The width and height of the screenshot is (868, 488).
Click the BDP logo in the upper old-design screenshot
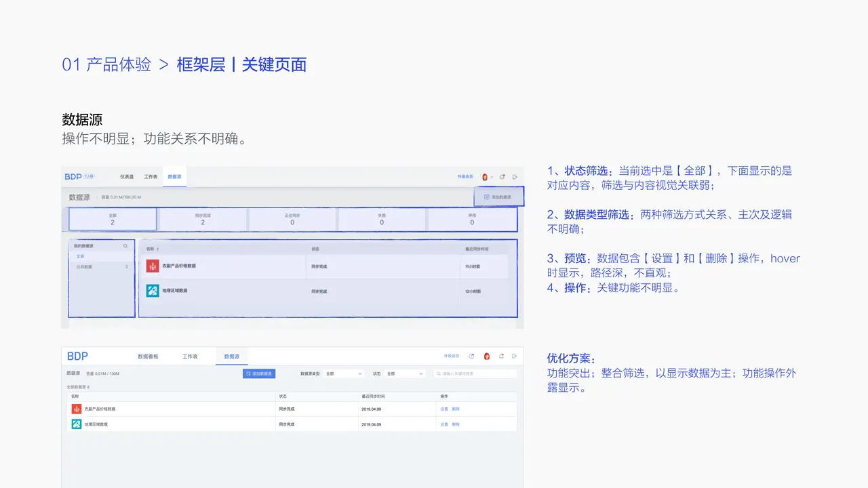(73, 176)
